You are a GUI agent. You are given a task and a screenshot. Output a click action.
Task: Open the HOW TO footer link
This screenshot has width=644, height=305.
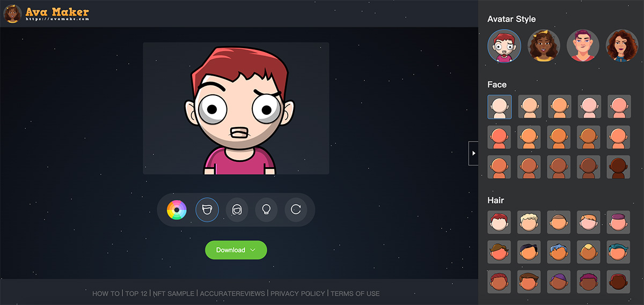pyautogui.click(x=106, y=294)
